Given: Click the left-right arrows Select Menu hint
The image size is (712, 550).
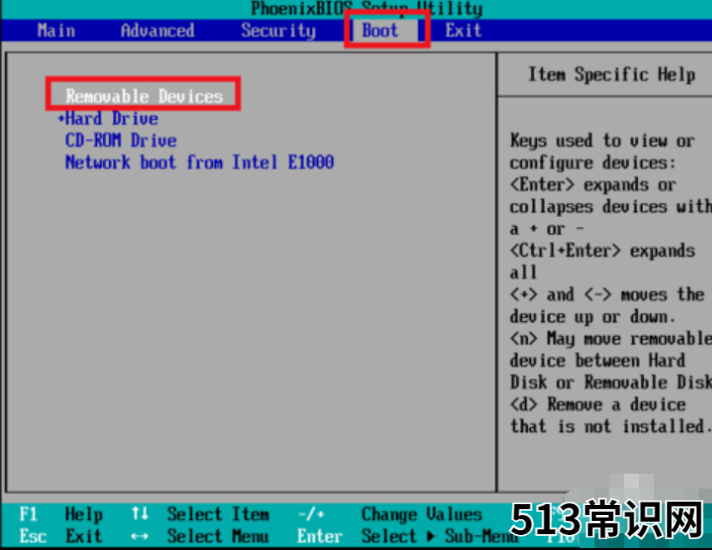Looking at the screenshot, I should [x=200, y=536].
